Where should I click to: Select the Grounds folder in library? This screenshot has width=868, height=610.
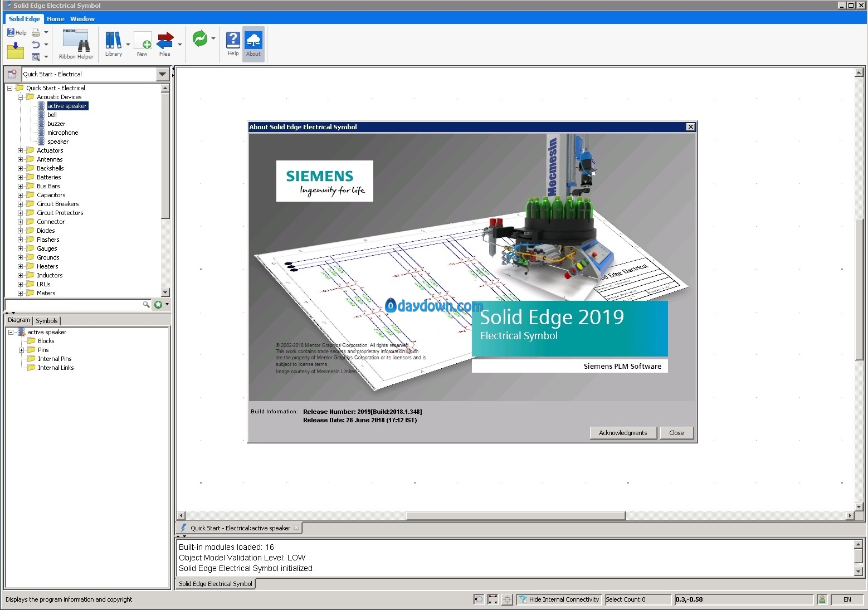click(x=48, y=257)
